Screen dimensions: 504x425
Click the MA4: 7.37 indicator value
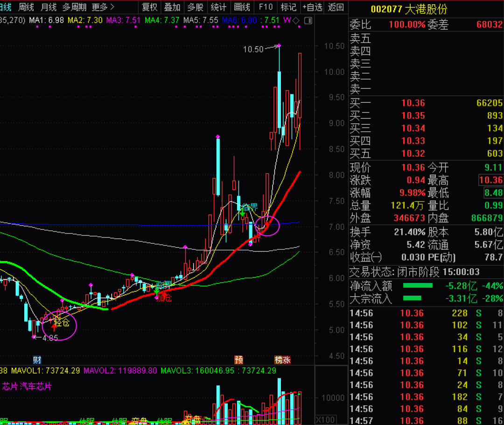coord(162,20)
